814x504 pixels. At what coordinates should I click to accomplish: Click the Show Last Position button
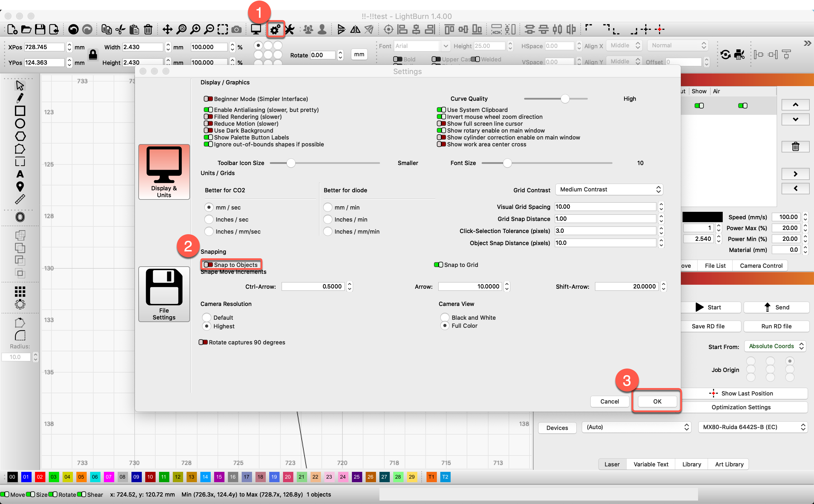pyautogui.click(x=741, y=393)
